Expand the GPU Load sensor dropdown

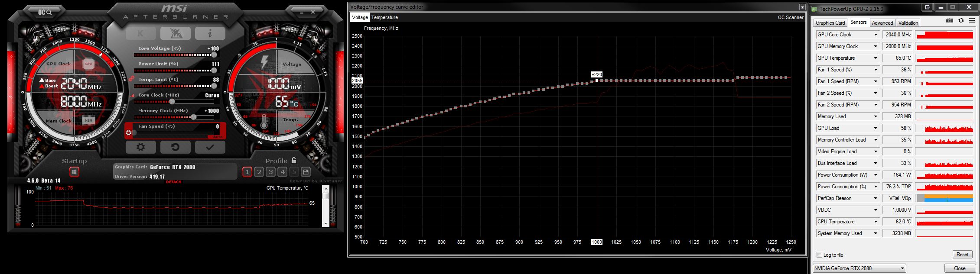point(876,128)
